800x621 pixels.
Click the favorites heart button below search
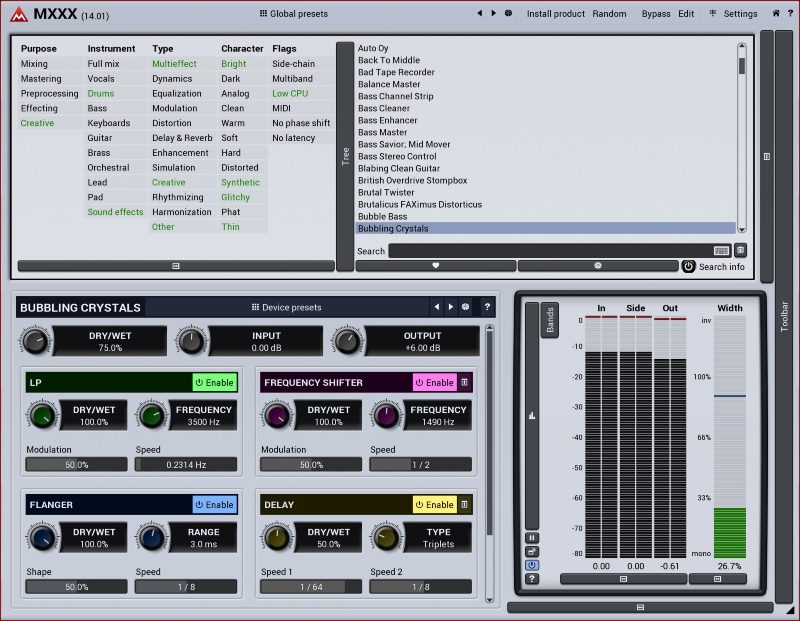pyautogui.click(x=435, y=266)
